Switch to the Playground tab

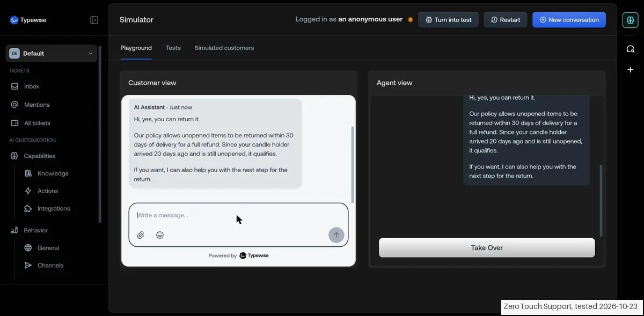136,48
